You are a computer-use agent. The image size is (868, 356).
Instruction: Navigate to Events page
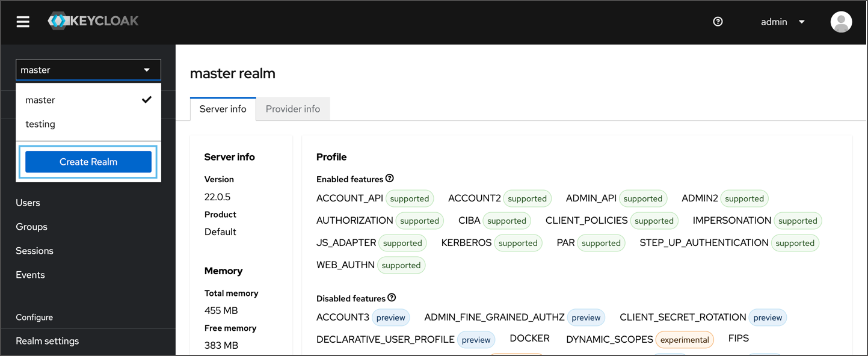pos(30,275)
